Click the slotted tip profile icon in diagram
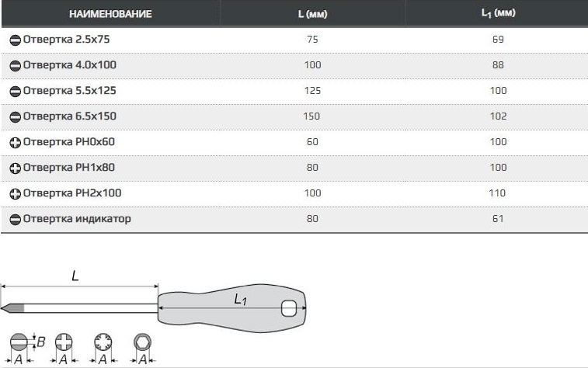 pyautogui.click(x=19, y=341)
